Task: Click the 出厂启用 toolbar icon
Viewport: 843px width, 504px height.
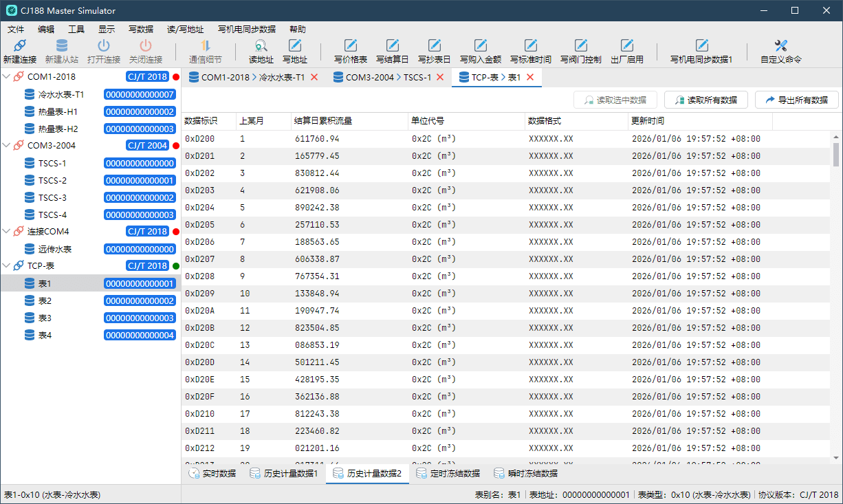Action: click(626, 46)
